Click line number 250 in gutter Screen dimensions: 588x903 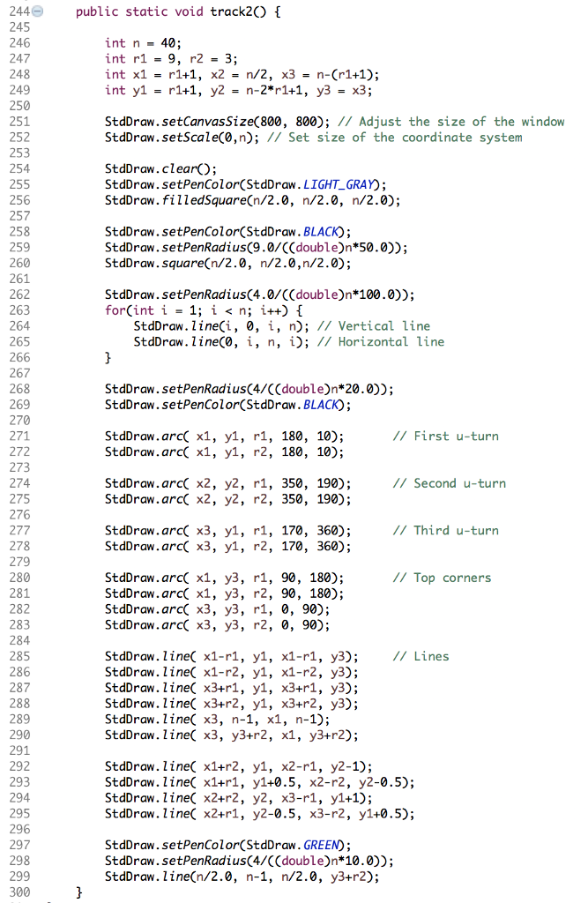(x=19, y=106)
